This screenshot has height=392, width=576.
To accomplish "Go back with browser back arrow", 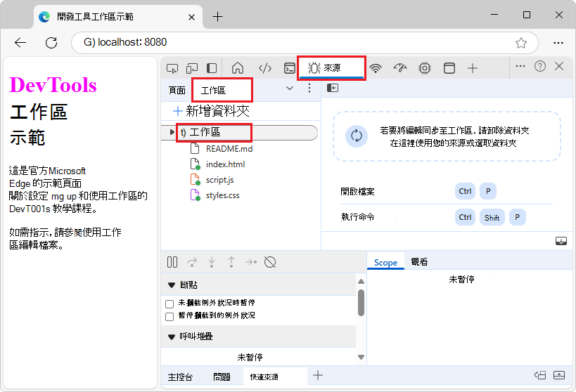I will point(20,43).
